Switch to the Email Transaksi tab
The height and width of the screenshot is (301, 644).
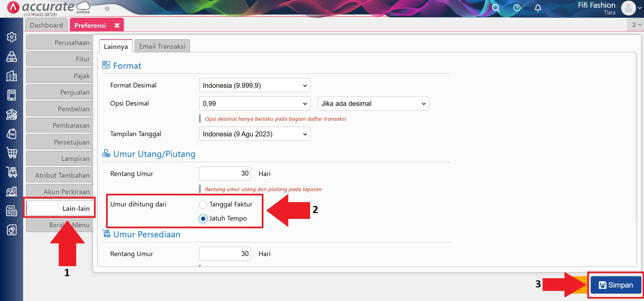(x=162, y=46)
